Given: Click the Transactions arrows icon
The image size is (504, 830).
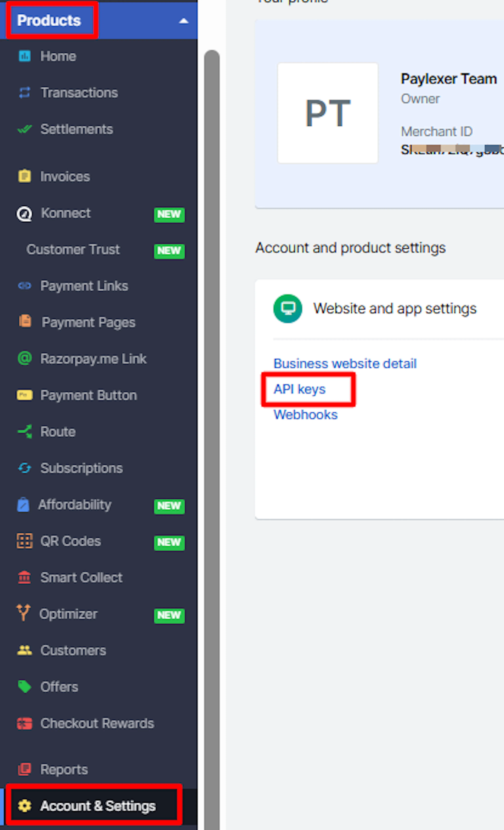Looking at the screenshot, I should [x=24, y=92].
